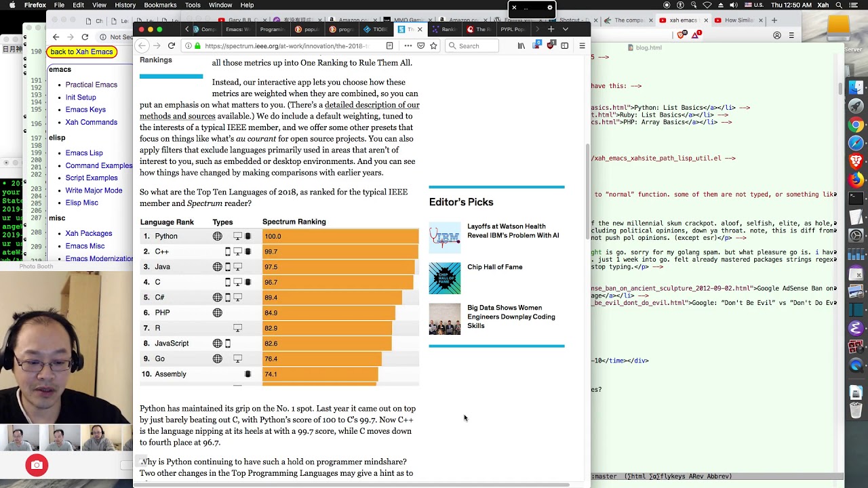868x488 pixels.
Task: Click IBM thumbnail in Editor's Picks
Action: pyautogui.click(x=445, y=238)
